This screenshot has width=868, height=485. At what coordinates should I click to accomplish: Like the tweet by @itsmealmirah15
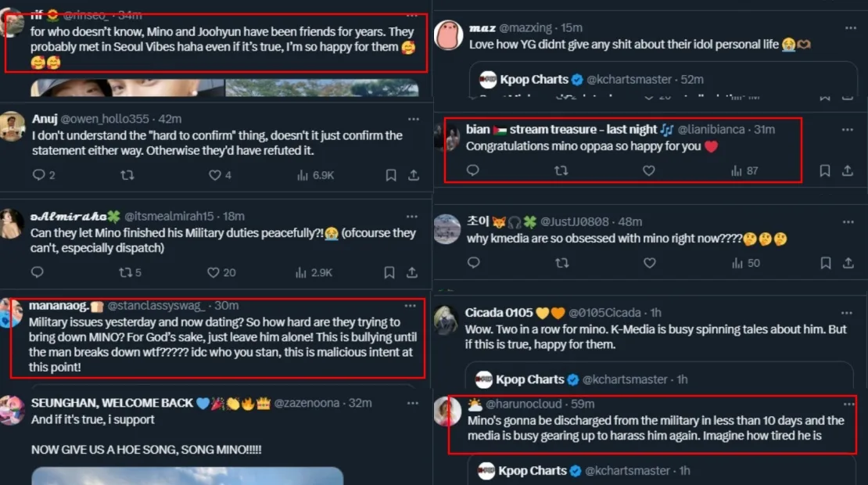tap(213, 272)
